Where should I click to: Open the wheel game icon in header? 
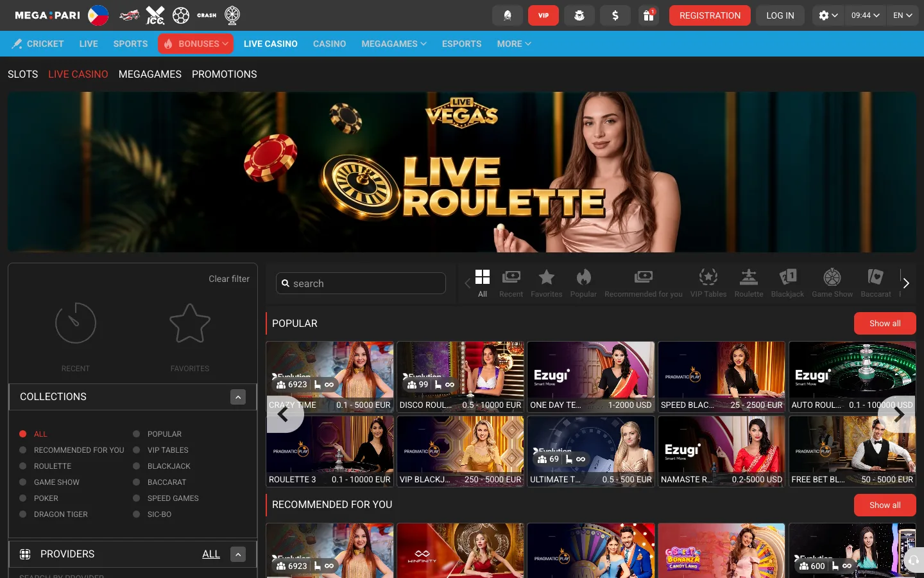click(x=232, y=15)
